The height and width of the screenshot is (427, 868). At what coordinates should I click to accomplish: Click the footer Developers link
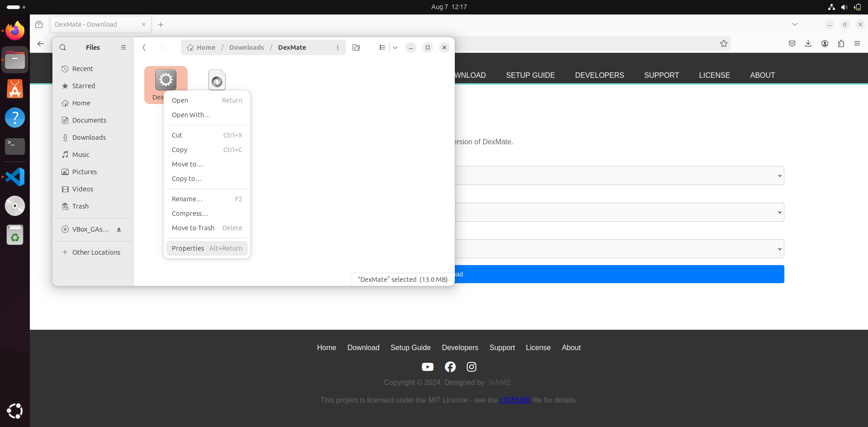click(x=460, y=347)
